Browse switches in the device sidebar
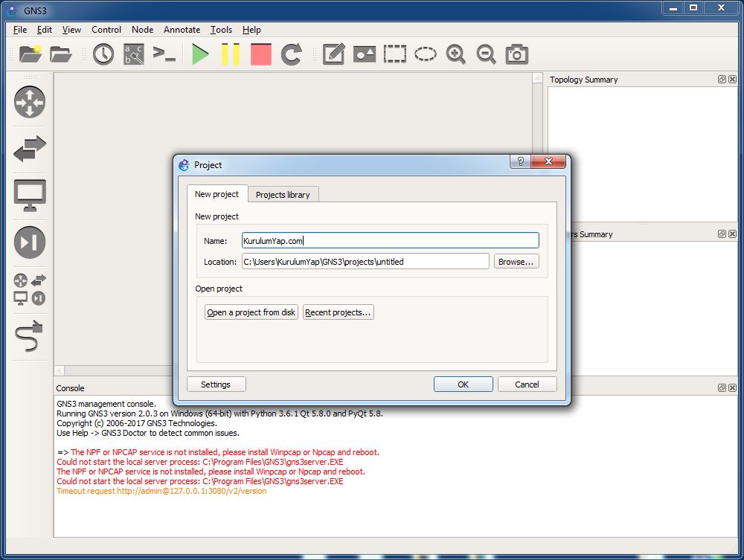Image resolution: width=744 pixels, height=560 pixels. (x=30, y=149)
